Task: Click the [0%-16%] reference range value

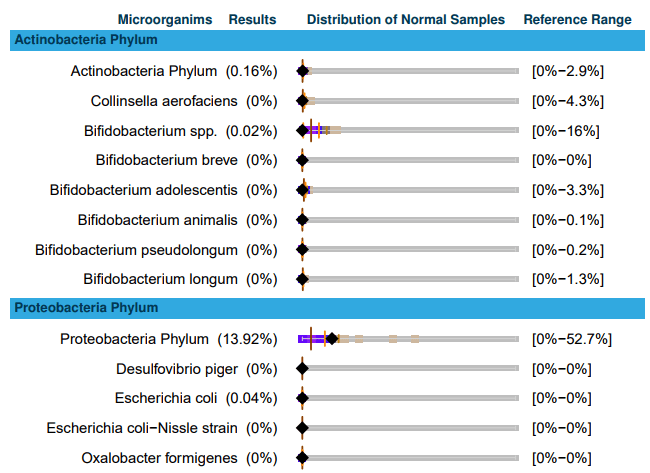Action: point(565,131)
